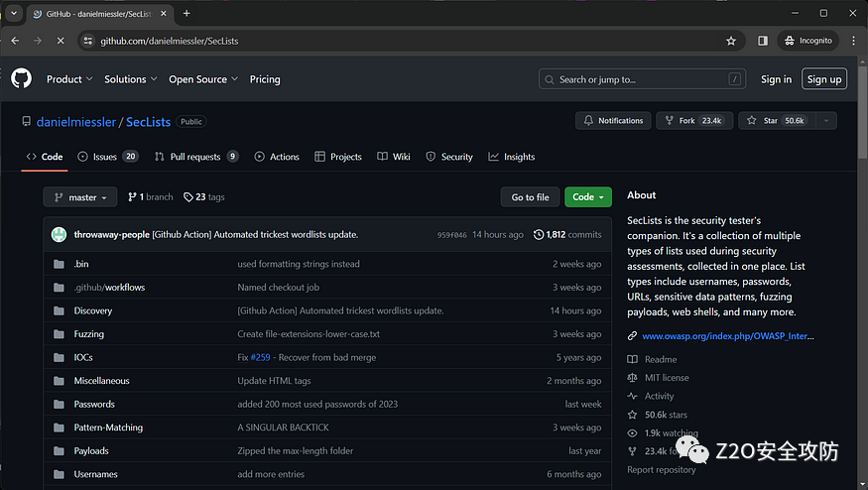
Task: Open the Pull requests tab
Action: [x=196, y=157]
